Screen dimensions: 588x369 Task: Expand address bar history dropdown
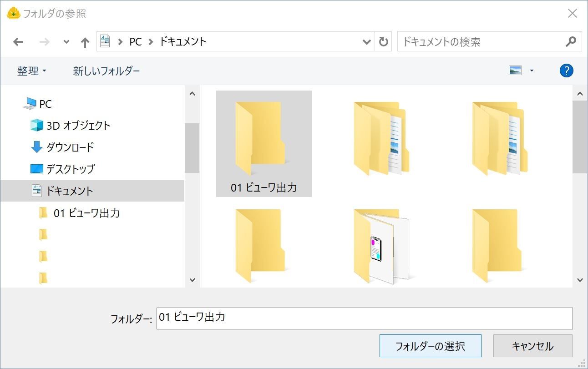[x=366, y=42]
